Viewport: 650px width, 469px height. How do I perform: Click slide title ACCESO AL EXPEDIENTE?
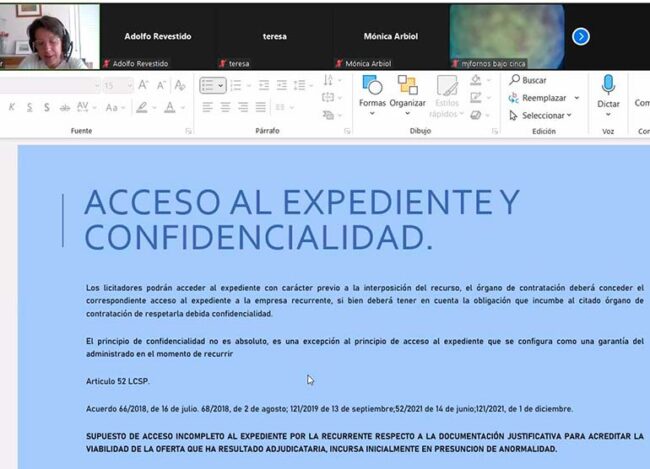point(302,220)
